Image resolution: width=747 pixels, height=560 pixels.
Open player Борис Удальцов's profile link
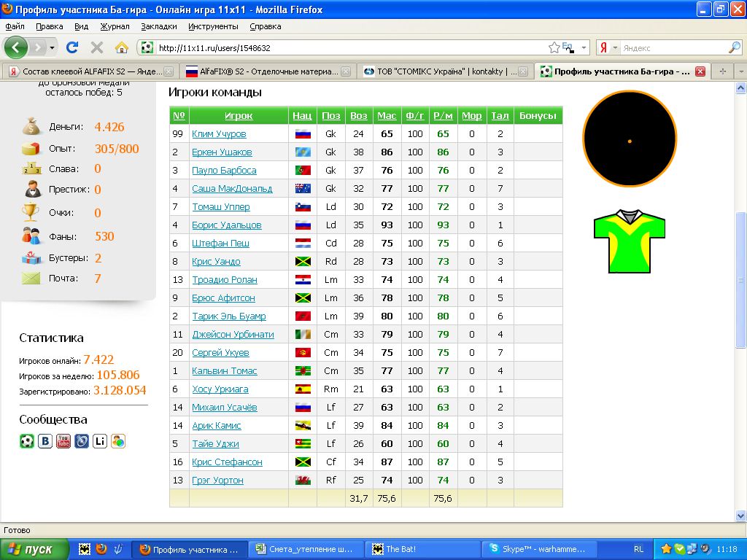click(226, 225)
